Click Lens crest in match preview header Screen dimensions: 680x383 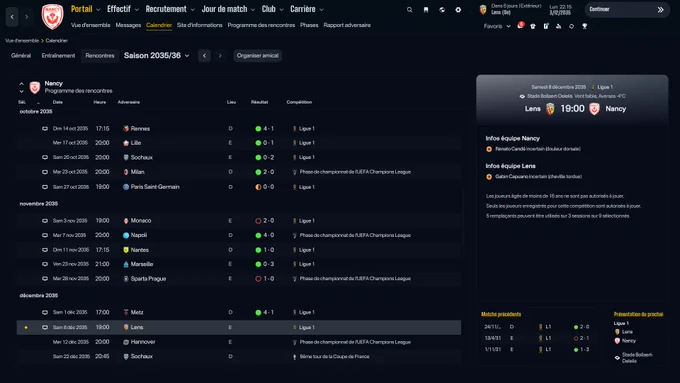(x=550, y=109)
